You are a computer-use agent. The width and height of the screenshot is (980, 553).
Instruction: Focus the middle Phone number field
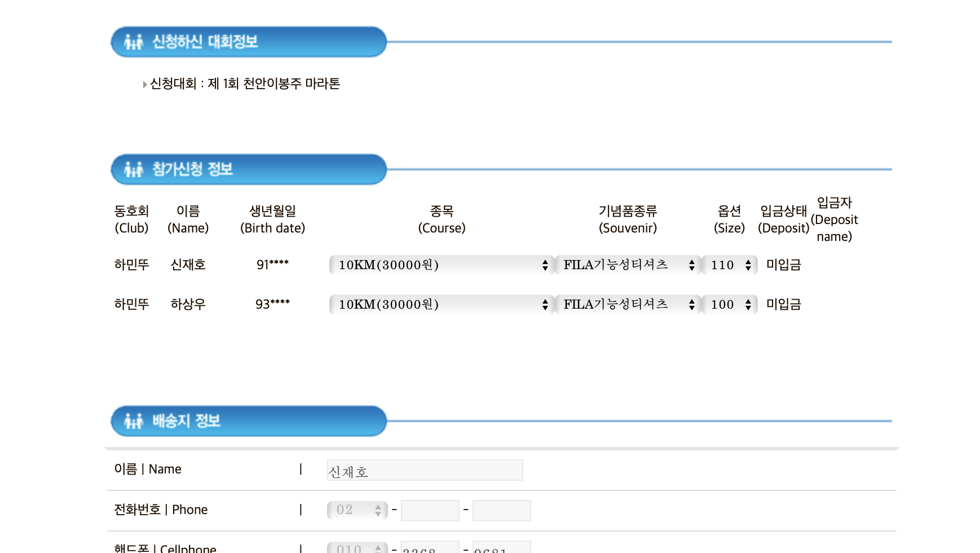click(430, 510)
